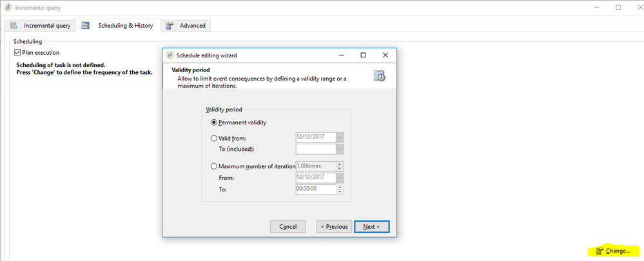Screen dimensions: 644x261
Task: Go back with the Previous button
Action: 333,226
